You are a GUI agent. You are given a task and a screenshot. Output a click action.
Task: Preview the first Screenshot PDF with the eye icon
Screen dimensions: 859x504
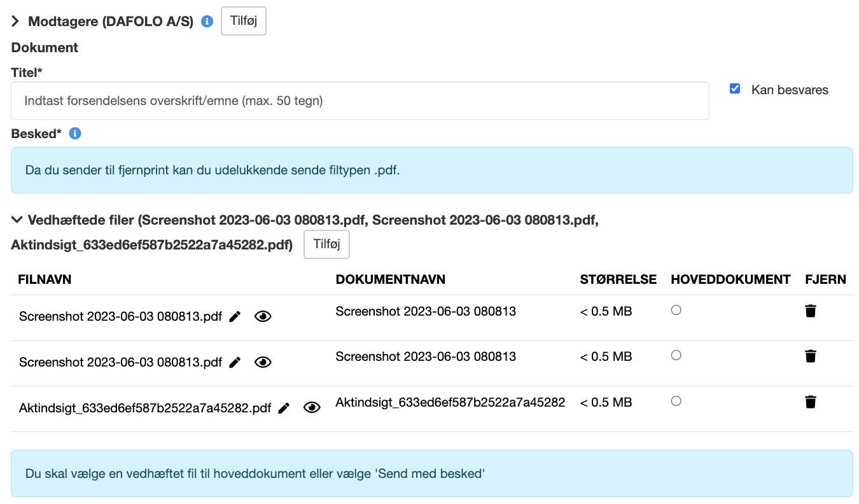pyautogui.click(x=263, y=316)
